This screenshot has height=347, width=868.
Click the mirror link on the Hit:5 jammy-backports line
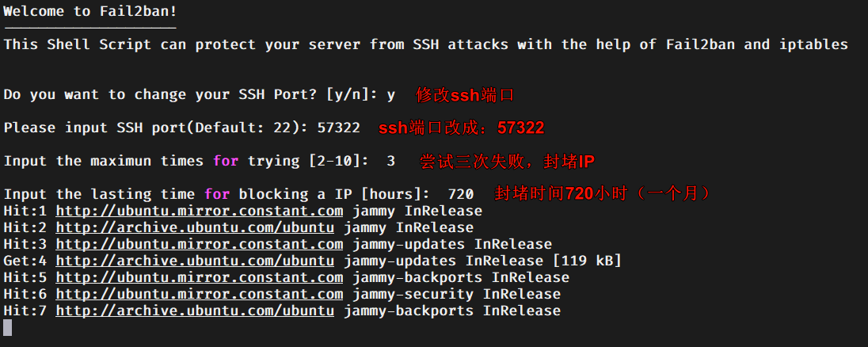[200, 277]
